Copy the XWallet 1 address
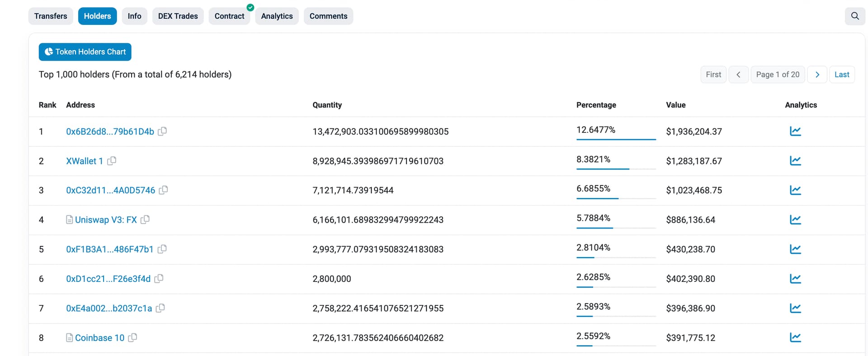Screen dimensions: 868x356 (112, 161)
